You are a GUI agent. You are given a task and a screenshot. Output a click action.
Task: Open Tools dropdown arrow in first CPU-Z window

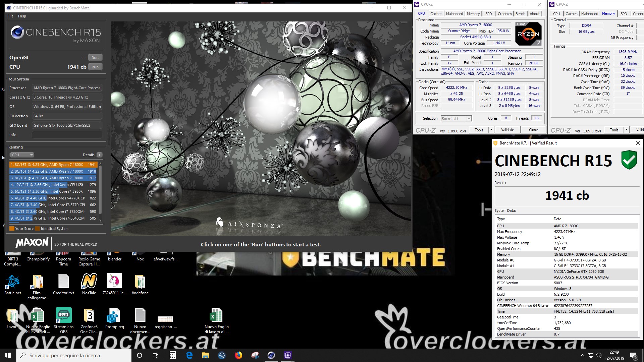coord(491,130)
